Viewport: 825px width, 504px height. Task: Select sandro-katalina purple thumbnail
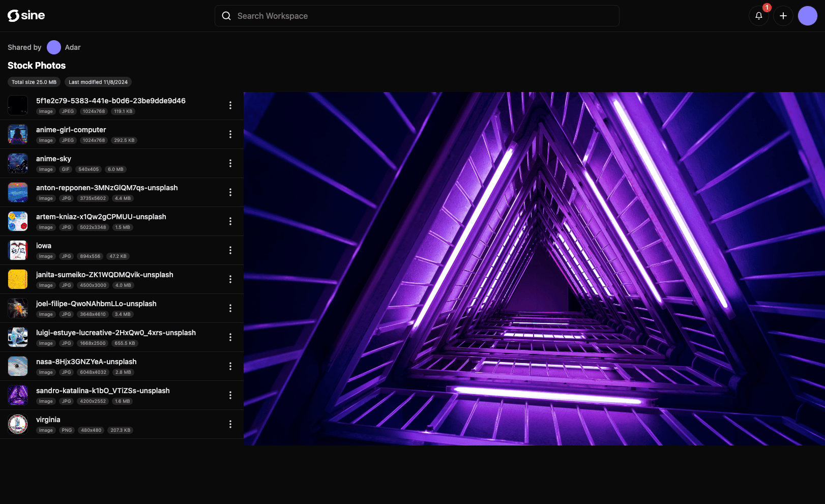click(18, 395)
